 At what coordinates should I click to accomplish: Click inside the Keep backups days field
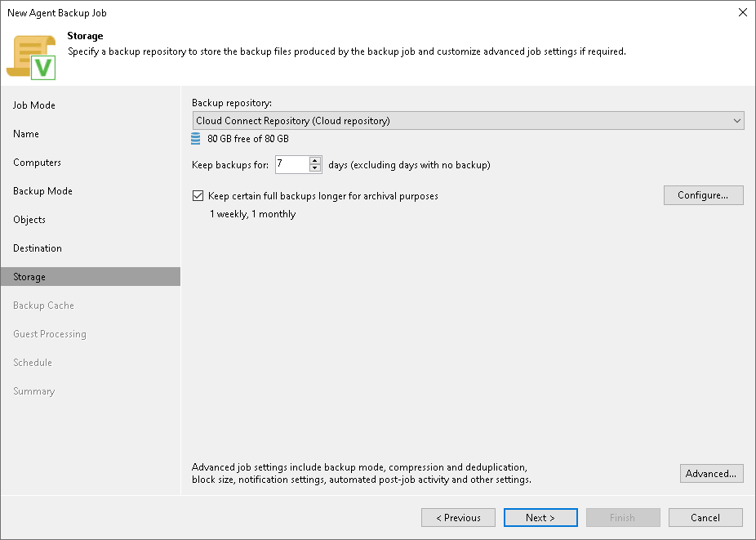click(x=294, y=164)
